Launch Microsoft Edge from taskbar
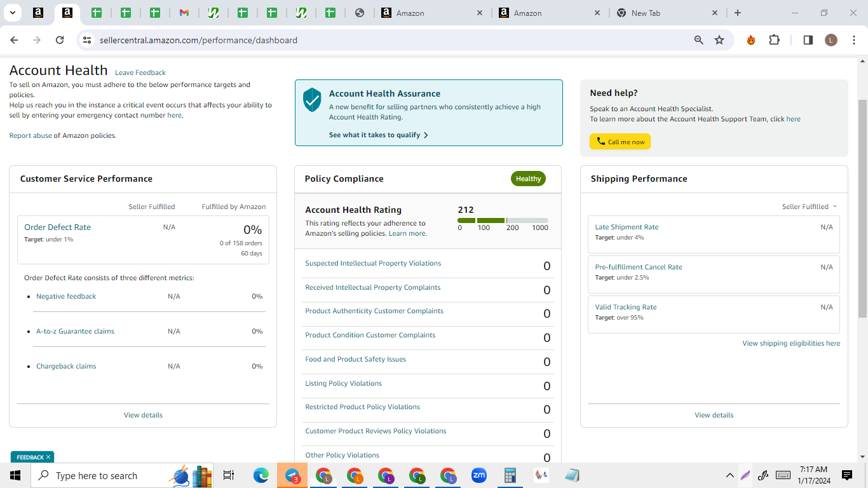Viewport: 868px width, 488px height. [261, 475]
